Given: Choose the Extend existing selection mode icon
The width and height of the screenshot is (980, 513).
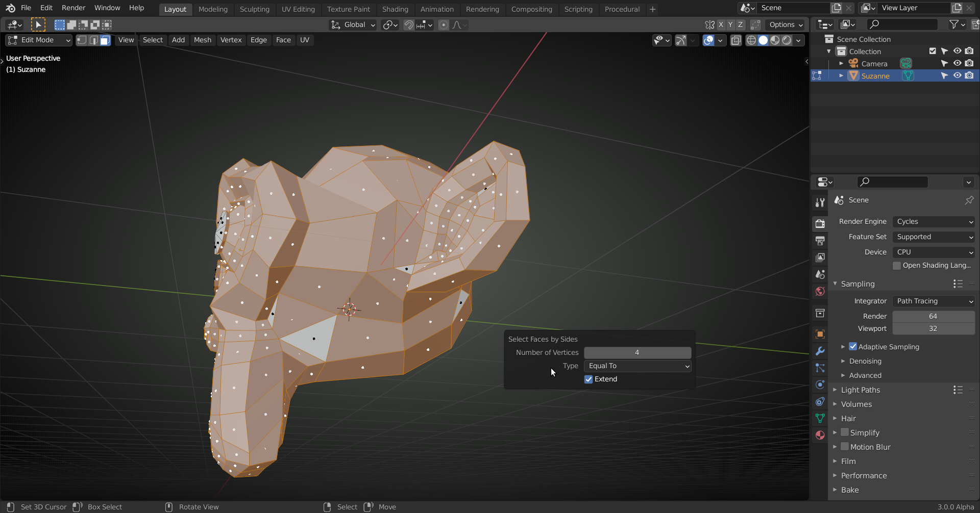Looking at the screenshot, I should (71, 24).
